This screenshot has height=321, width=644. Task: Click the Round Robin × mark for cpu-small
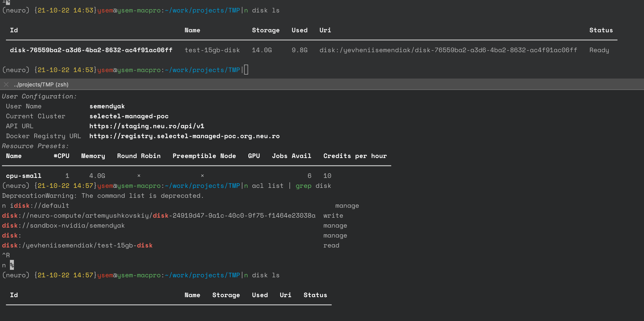point(139,176)
